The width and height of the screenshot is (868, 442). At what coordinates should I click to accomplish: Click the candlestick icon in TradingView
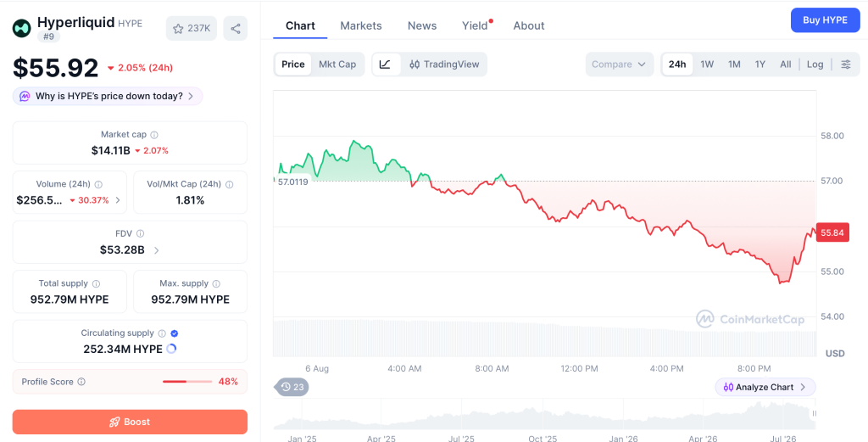pos(415,64)
